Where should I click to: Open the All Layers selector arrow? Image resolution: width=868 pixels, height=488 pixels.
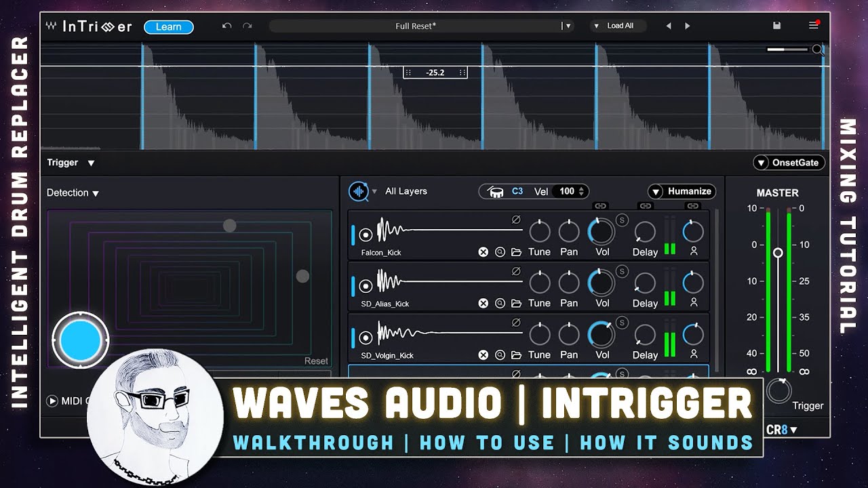coord(374,192)
